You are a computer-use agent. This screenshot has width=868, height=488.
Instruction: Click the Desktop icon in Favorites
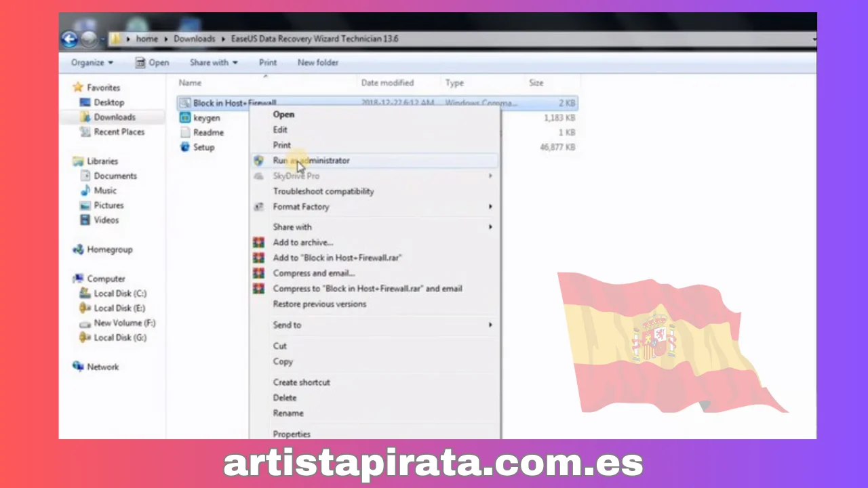pos(85,102)
